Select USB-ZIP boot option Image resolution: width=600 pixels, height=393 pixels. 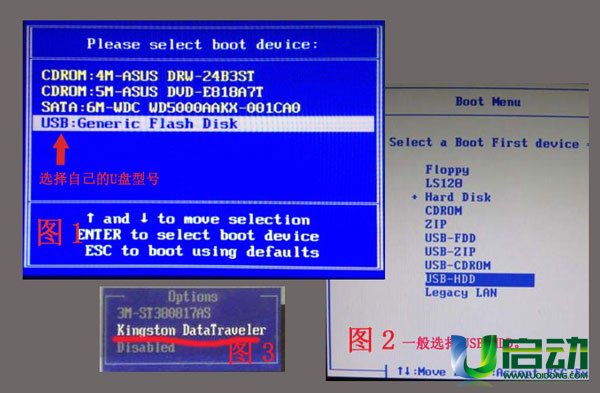pos(450,252)
